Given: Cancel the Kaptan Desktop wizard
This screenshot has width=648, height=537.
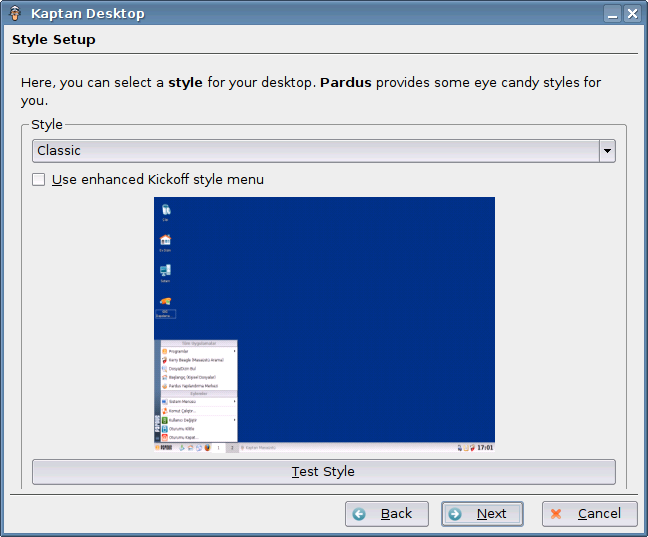Looking at the screenshot, I should (x=590, y=514).
